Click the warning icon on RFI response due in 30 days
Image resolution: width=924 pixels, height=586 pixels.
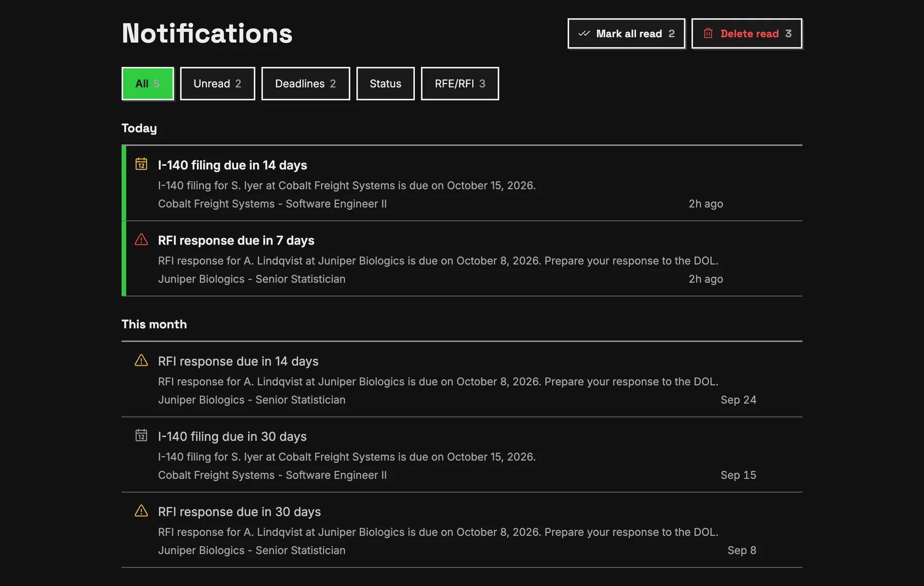tap(141, 511)
